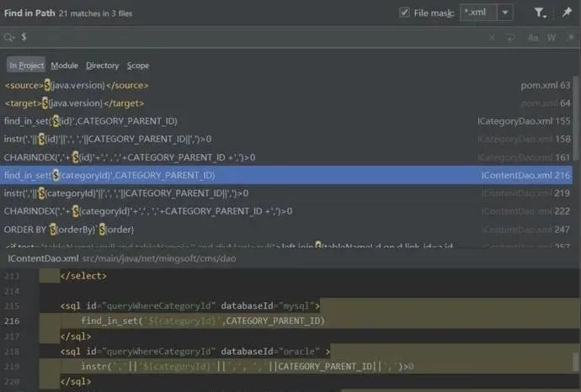Edit the *.xml file mask field
The image size is (581, 392).
tap(478, 13)
